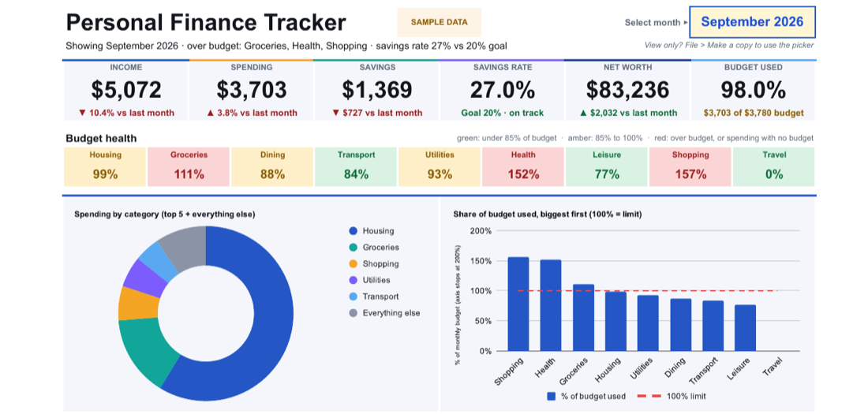Screen dimensions: 868x414
Task: Click the Transport legend color dot
Action: point(353,297)
